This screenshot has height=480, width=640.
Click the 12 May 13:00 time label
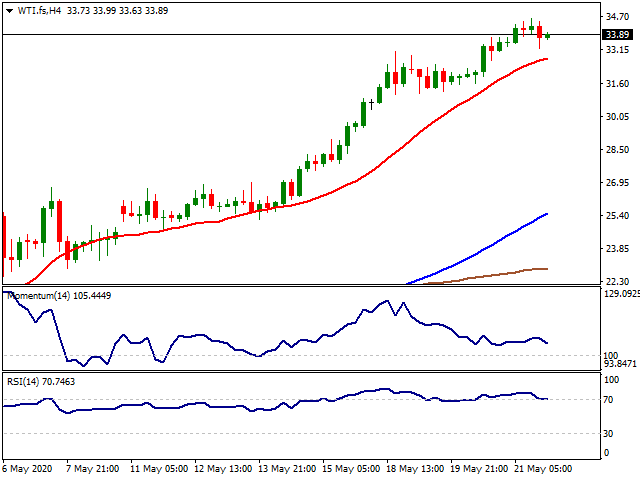[x=223, y=469]
